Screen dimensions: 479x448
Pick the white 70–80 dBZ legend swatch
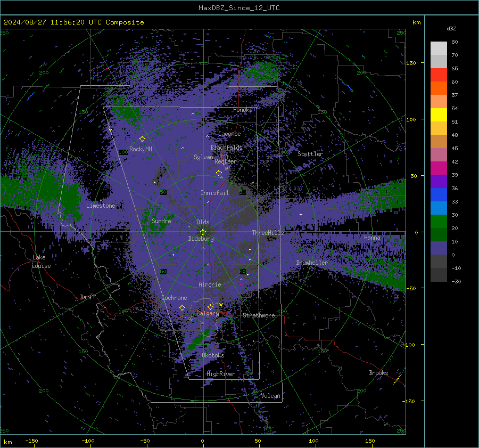point(439,48)
